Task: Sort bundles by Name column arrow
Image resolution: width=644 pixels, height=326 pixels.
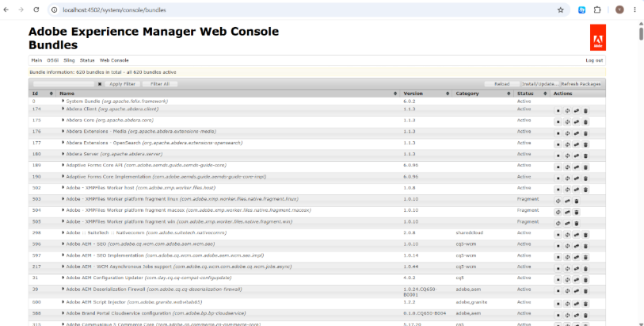Action: (395, 94)
